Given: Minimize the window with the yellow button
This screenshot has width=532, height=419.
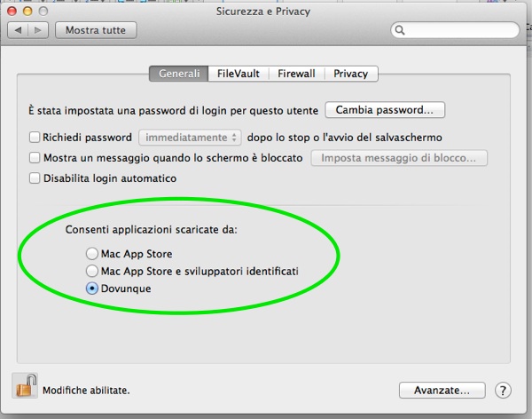Looking at the screenshot, I should tap(27, 12).
